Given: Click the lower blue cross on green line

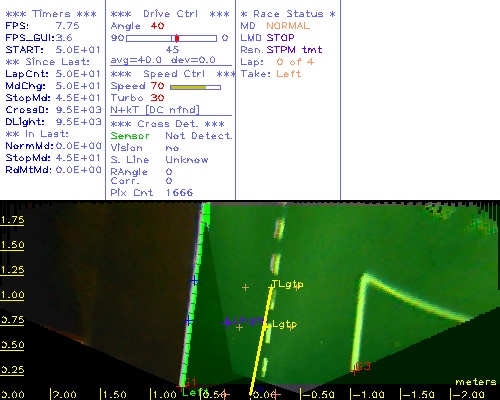Looking at the screenshot, I should 189,321.
